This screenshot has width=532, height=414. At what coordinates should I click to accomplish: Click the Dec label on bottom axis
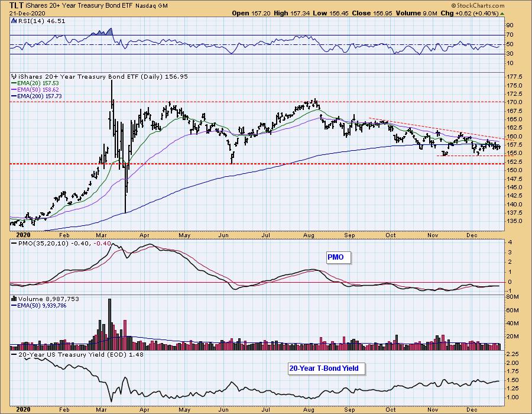tap(472, 410)
